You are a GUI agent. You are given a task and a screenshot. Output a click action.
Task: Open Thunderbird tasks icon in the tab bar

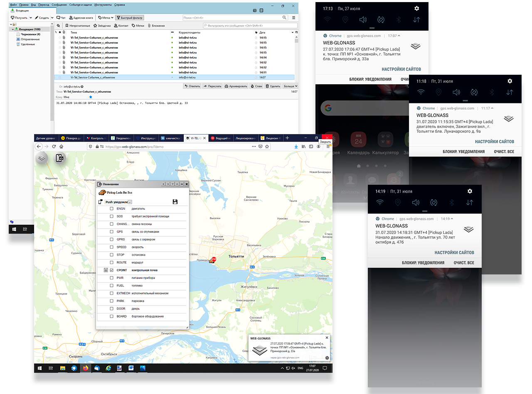(x=261, y=10)
